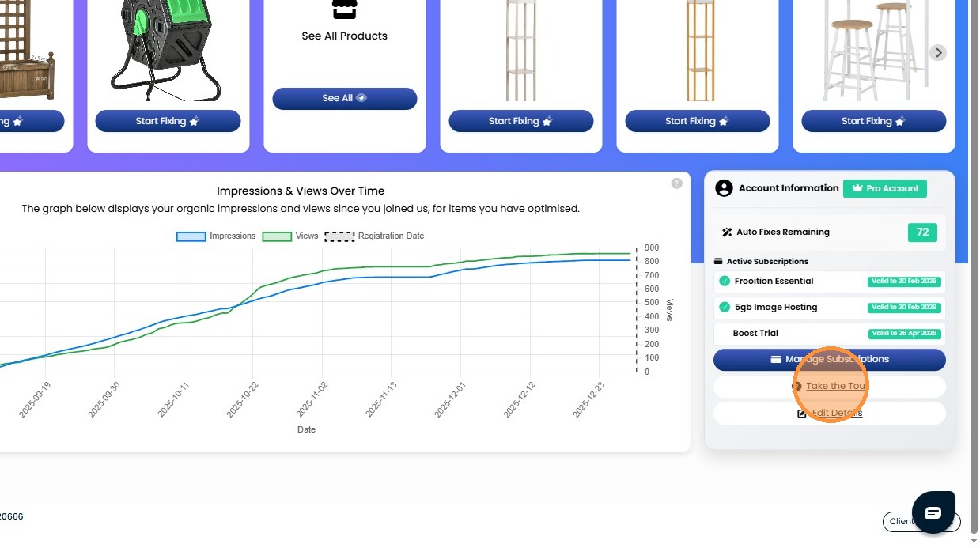Click the magic wand Auto Fixes icon

click(727, 232)
